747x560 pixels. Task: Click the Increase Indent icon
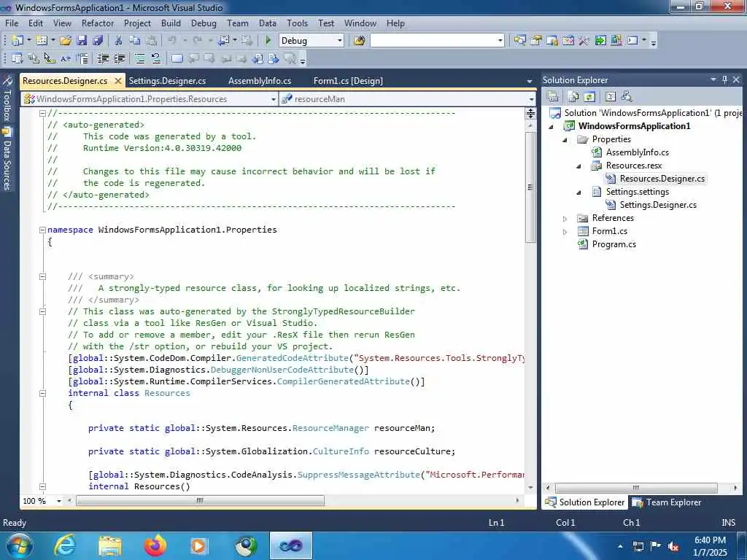119,58
